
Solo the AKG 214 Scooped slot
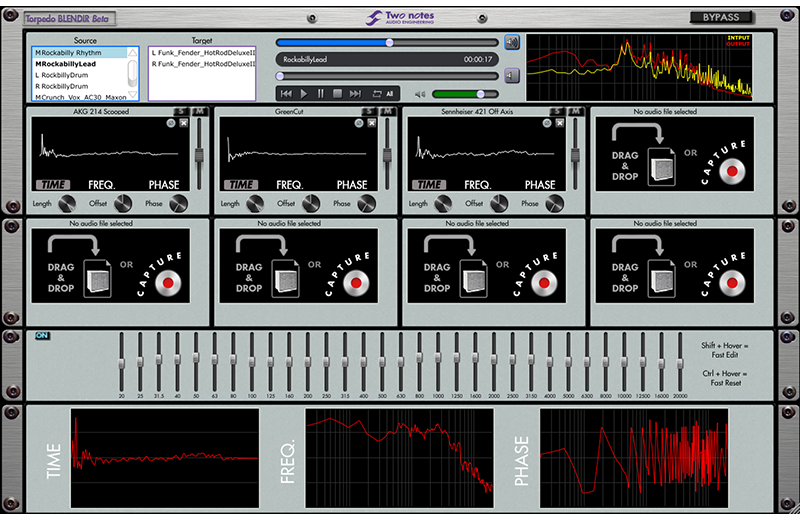(x=182, y=111)
